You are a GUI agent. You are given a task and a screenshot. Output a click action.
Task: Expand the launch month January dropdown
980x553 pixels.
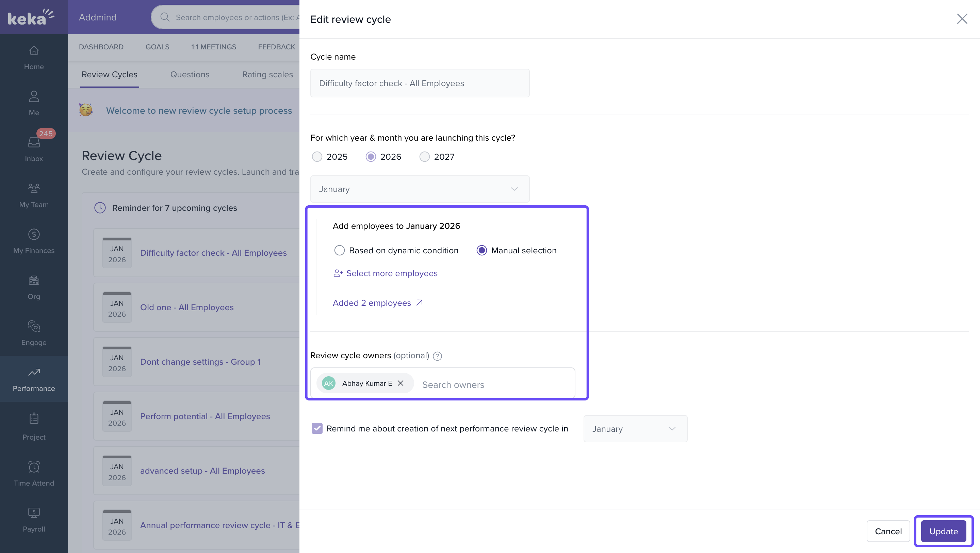point(420,189)
